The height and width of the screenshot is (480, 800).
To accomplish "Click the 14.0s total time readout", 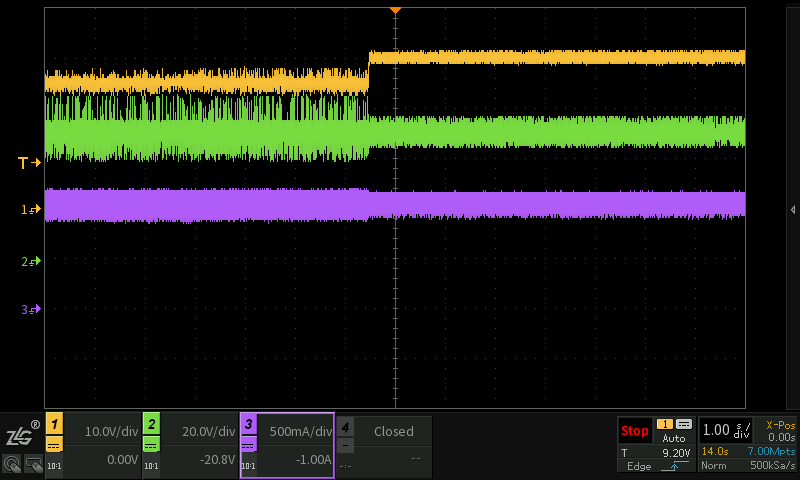I will pos(715,451).
